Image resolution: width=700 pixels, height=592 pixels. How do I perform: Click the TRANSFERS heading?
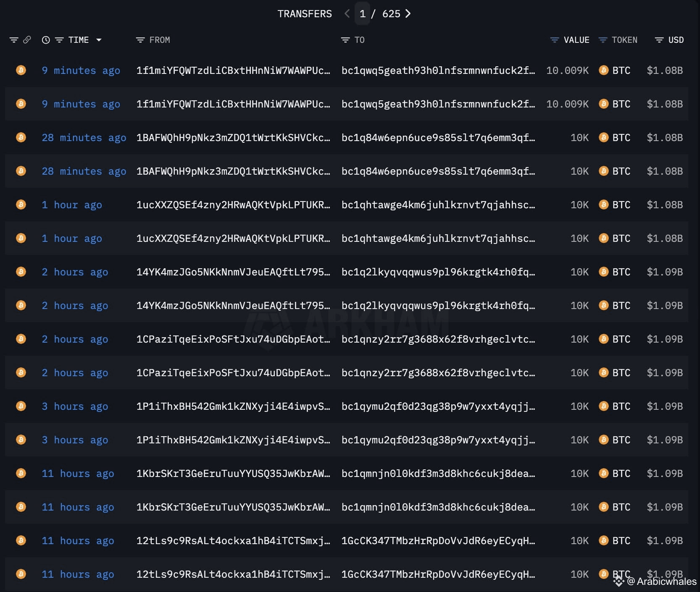point(305,14)
